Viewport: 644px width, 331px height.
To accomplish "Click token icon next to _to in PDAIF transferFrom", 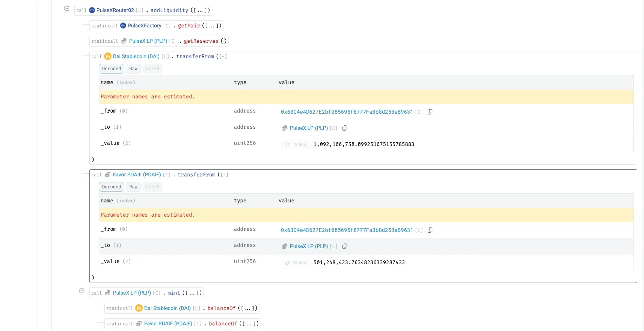I will 285,247.
